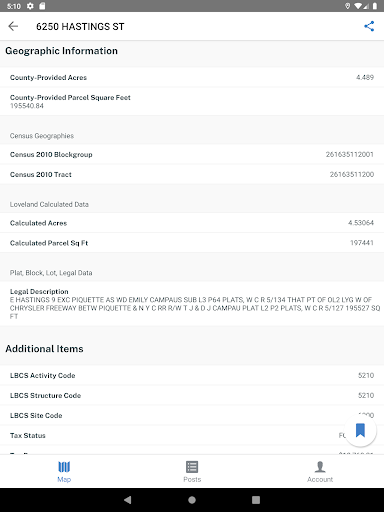Tap the back arrow icon

tap(13, 26)
